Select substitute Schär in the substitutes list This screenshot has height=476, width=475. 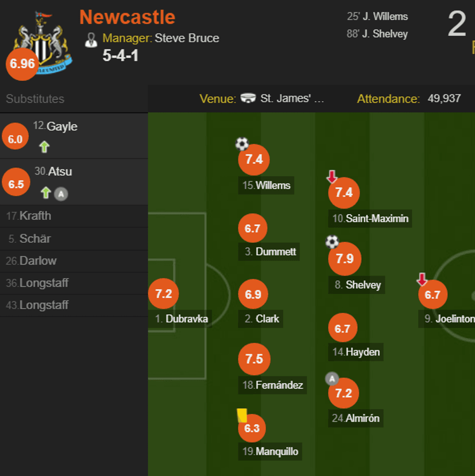tap(35, 239)
